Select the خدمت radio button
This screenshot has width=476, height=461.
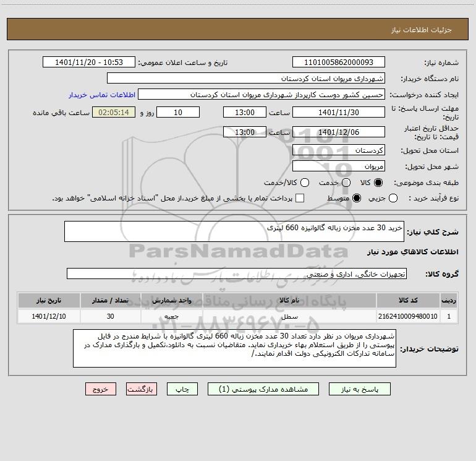pos(346,183)
